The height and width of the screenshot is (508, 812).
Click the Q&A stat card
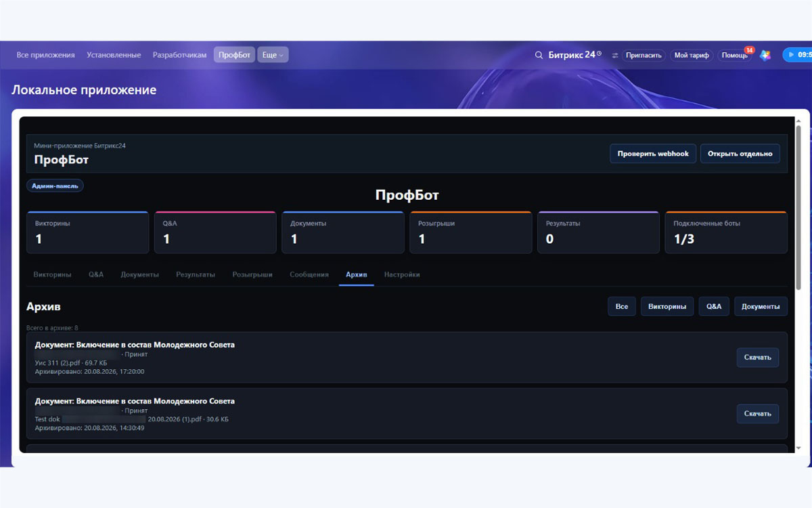215,232
